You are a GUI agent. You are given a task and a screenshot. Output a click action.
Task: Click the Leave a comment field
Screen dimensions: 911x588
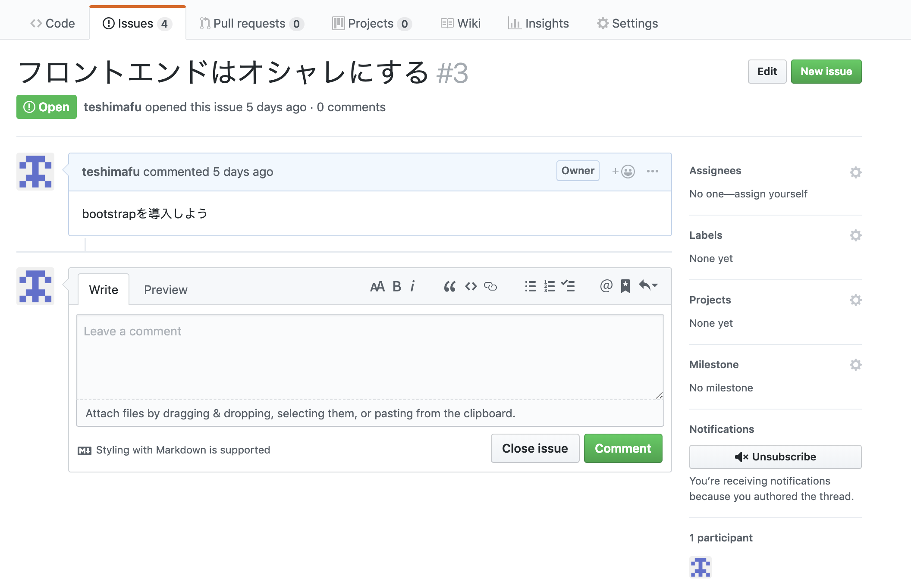point(369,353)
